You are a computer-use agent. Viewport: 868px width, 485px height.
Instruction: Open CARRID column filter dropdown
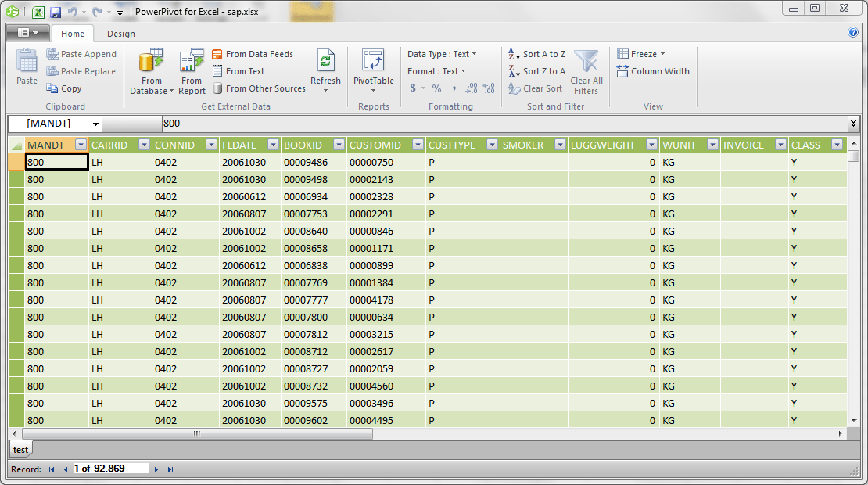145,145
